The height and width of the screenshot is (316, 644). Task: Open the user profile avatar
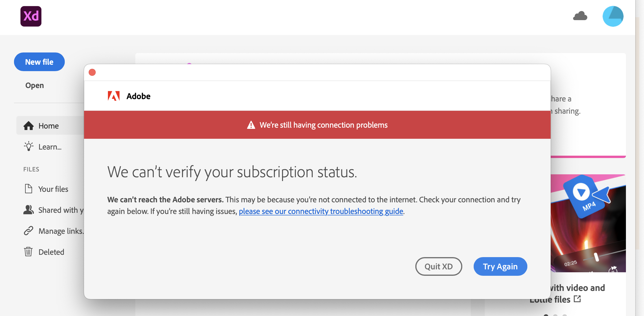613,16
